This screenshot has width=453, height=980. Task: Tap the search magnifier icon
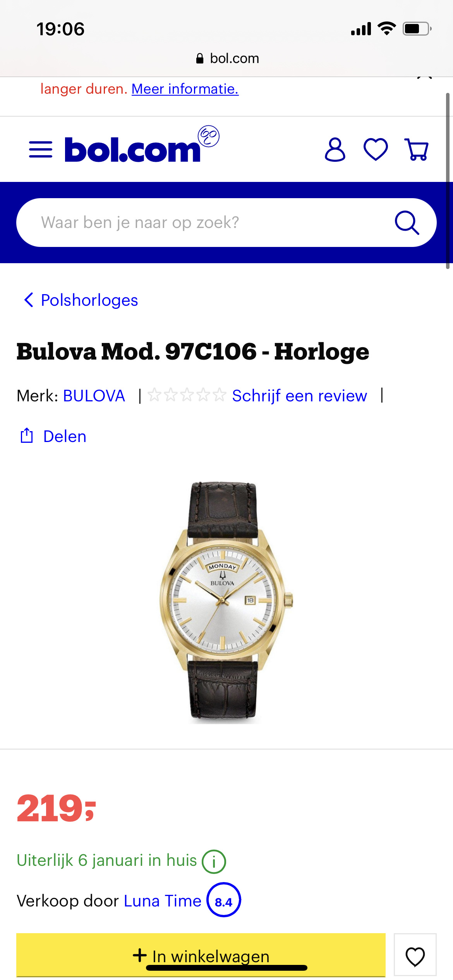point(407,223)
